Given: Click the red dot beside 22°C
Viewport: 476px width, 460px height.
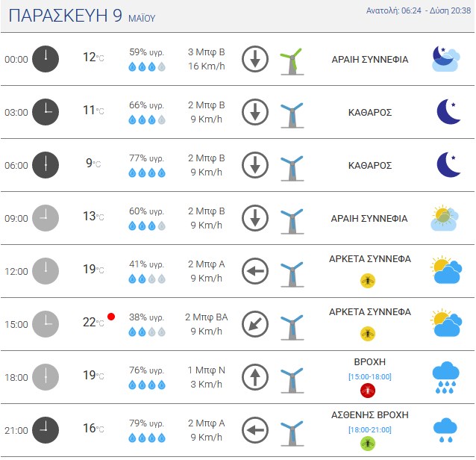Looking at the screenshot, I should pos(111,317).
